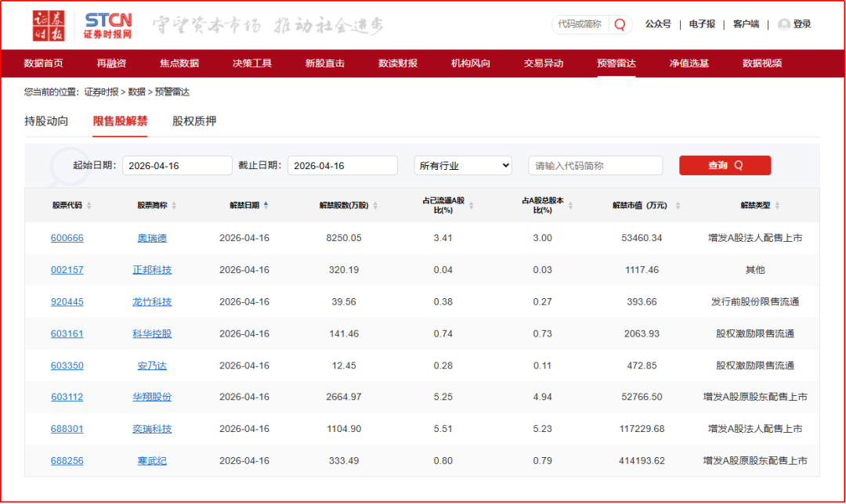Open the 寒武纪 stock name link
The height and width of the screenshot is (504, 846).
coord(152,461)
